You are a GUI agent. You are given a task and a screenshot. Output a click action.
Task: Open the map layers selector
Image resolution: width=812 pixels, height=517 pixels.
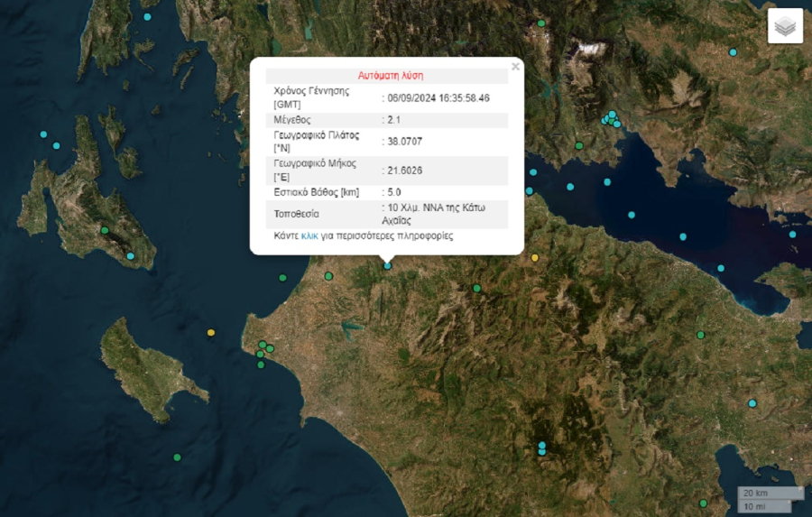(785, 27)
